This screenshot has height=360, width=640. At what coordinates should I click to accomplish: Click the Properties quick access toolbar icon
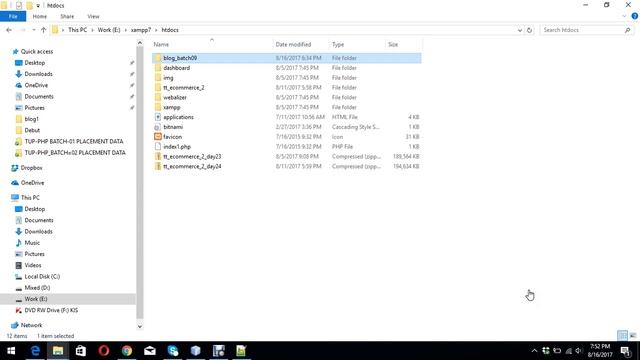(x=19, y=5)
